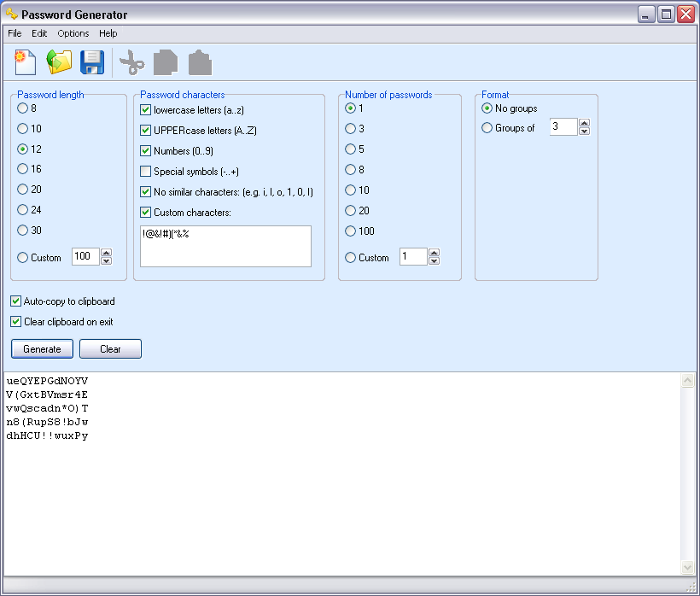Screen dimensions: 700x596
Task: Select 10 as number of passwords
Action: point(351,190)
